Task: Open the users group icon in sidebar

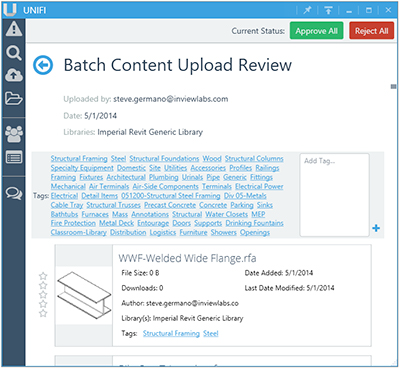Action: [x=14, y=134]
